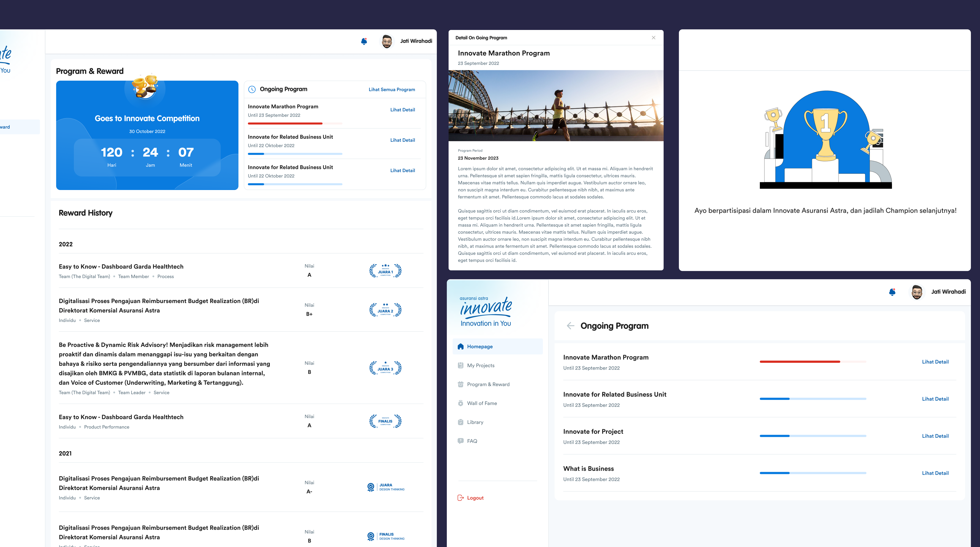Click Nilai A- grade value
Viewport: 980px width, 547px height.
click(309, 492)
